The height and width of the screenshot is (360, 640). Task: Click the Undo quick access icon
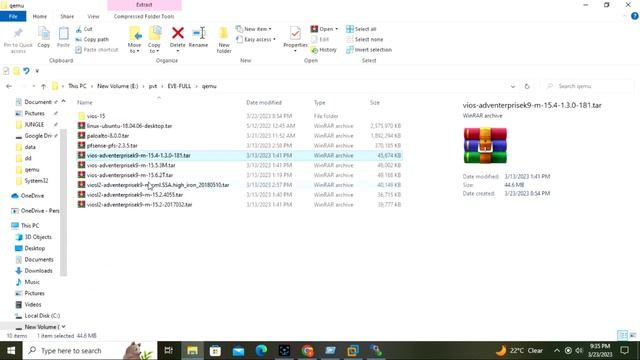pyautogui.click(x=27, y=71)
